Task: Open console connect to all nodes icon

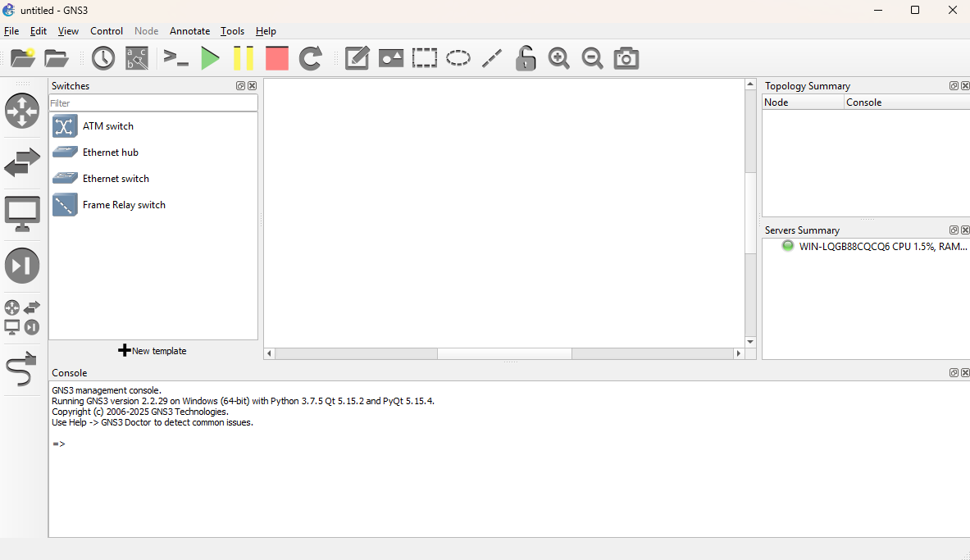Action: pyautogui.click(x=176, y=58)
